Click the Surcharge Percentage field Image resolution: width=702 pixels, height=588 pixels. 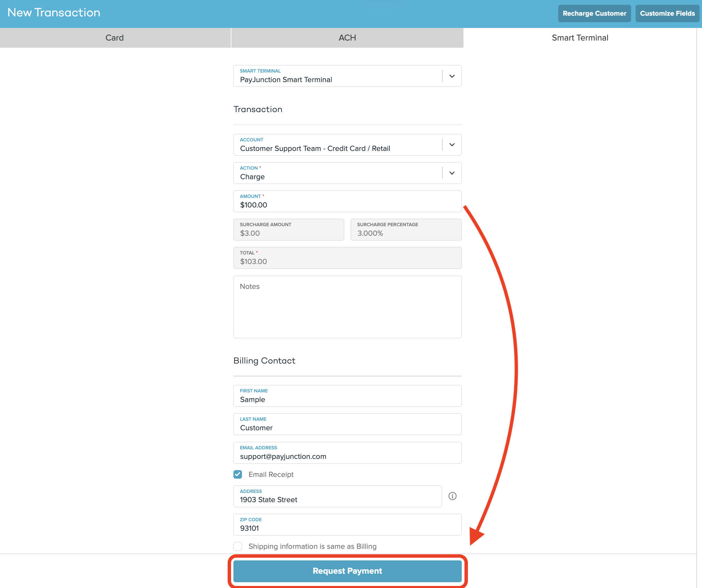click(406, 230)
